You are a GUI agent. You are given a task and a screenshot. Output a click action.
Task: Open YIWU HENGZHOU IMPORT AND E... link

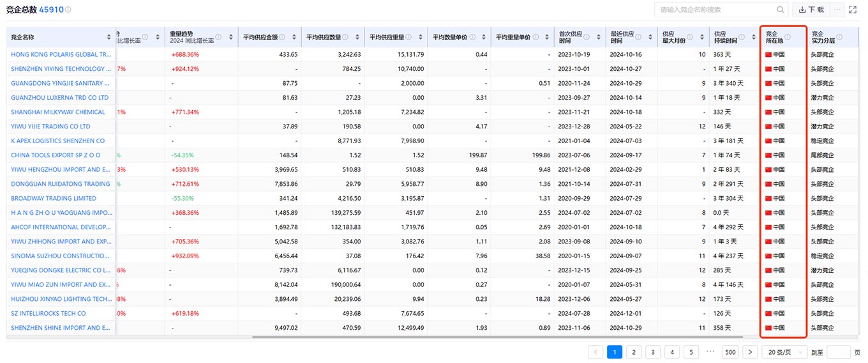click(x=61, y=170)
